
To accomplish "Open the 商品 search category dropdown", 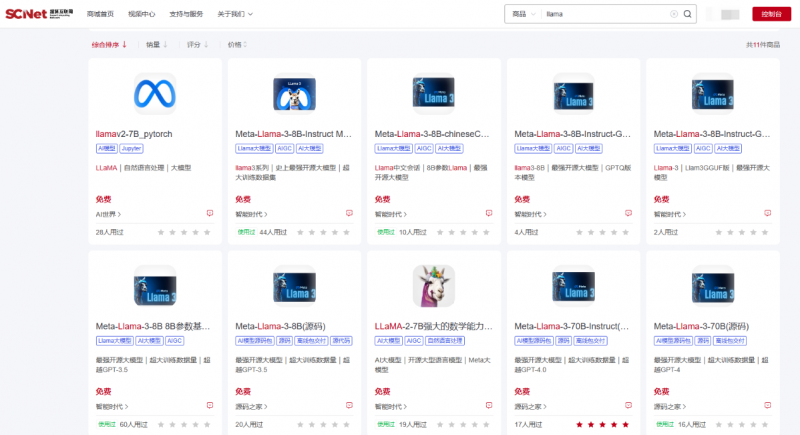I will (x=524, y=14).
